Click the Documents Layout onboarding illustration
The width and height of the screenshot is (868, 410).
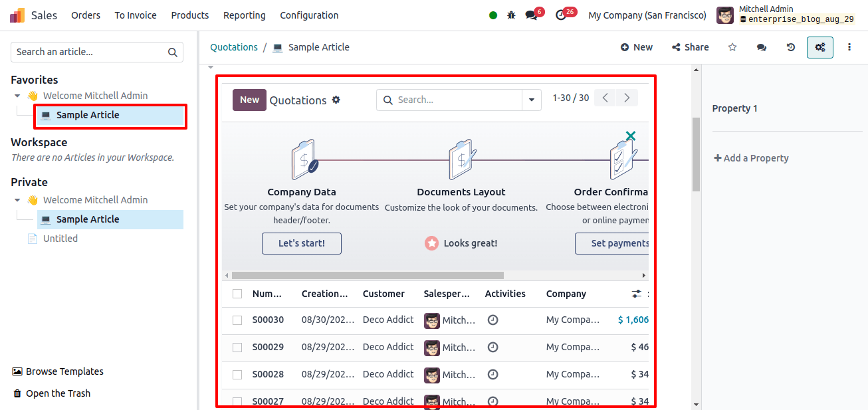(462, 159)
